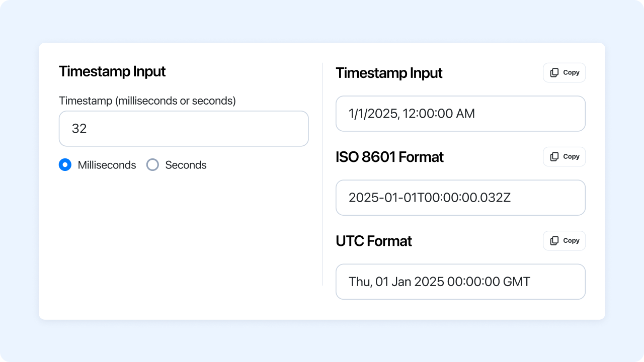Click the "UTC Format" heading
Viewport: 644px width, 362px height.
tap(373, 241)
